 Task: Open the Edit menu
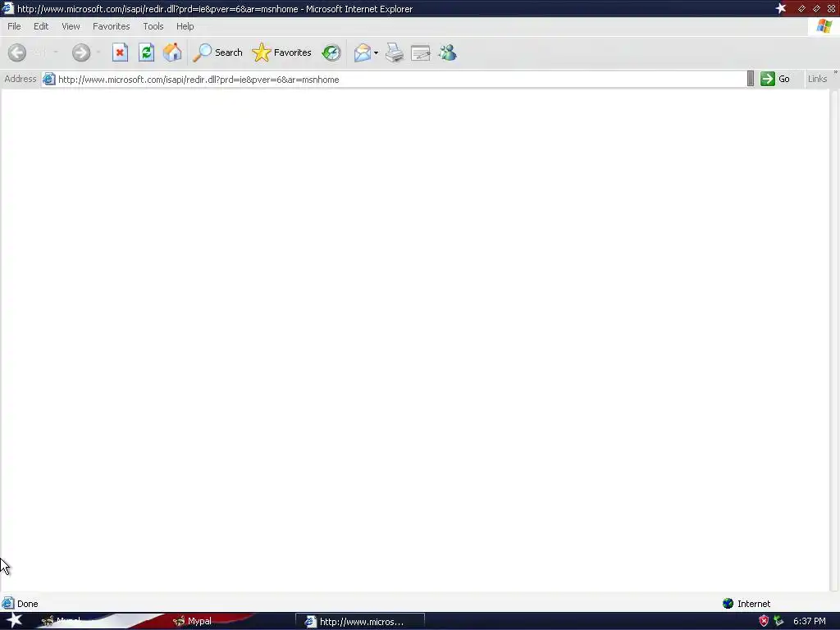pyautogui.click(x=41, y=26)
